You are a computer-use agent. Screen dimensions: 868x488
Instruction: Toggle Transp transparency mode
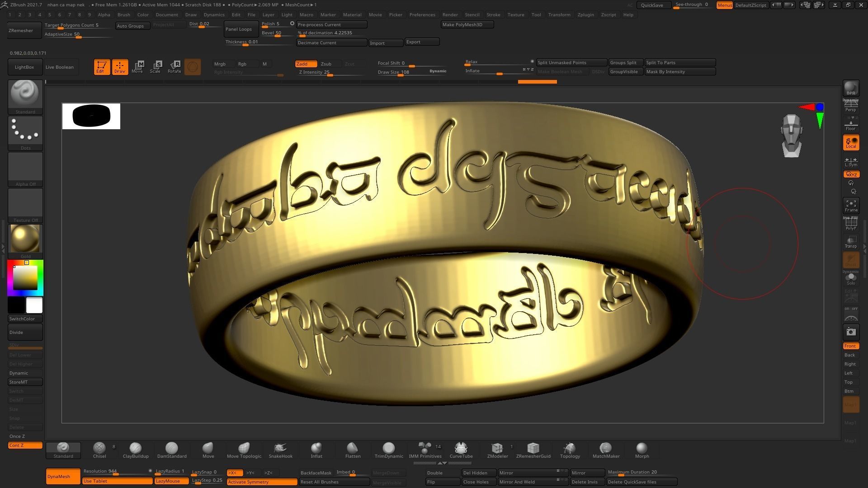[x=851, y=242]
